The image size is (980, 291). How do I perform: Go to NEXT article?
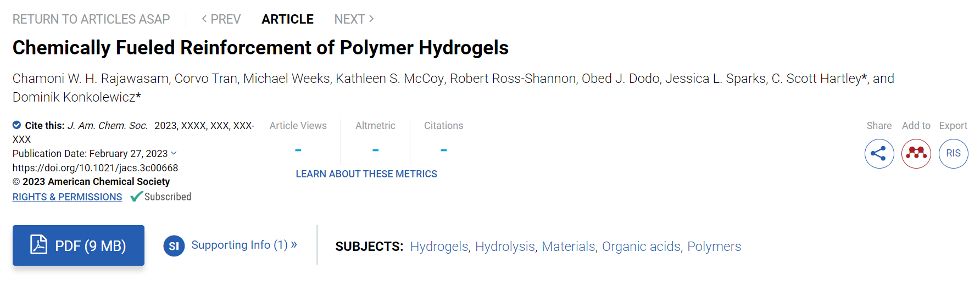click(354, 19)
